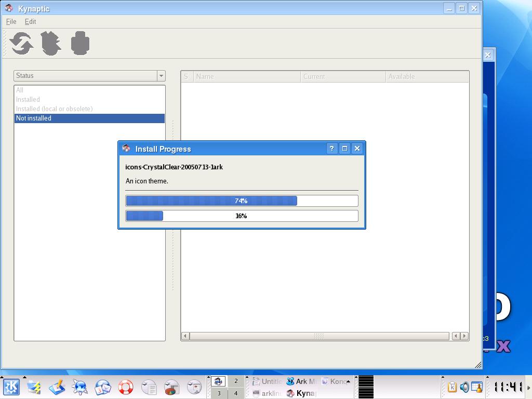Image resolution: width=532 pixels, height=399 pixels.
Task: Click the Install Progress help button
Action: (x=332, y=148)
